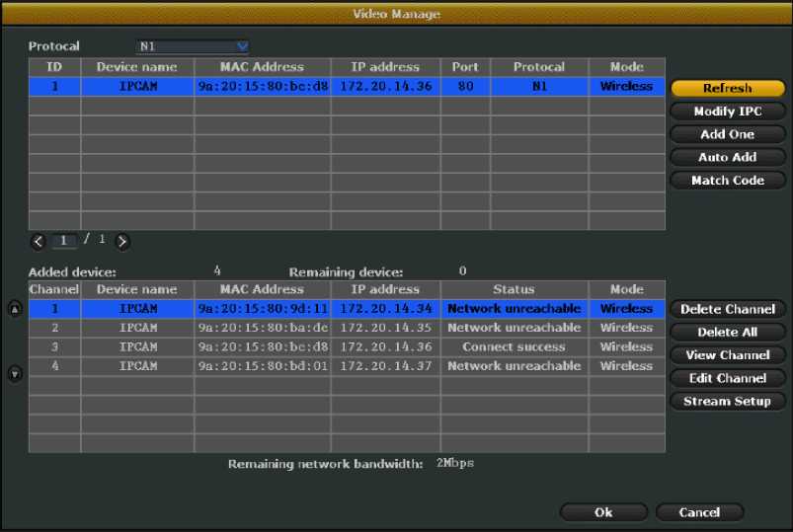Image resolution: width=793 pixels, height=532 pixels.
Task: Click the page number input field
Action: [65, 241]
